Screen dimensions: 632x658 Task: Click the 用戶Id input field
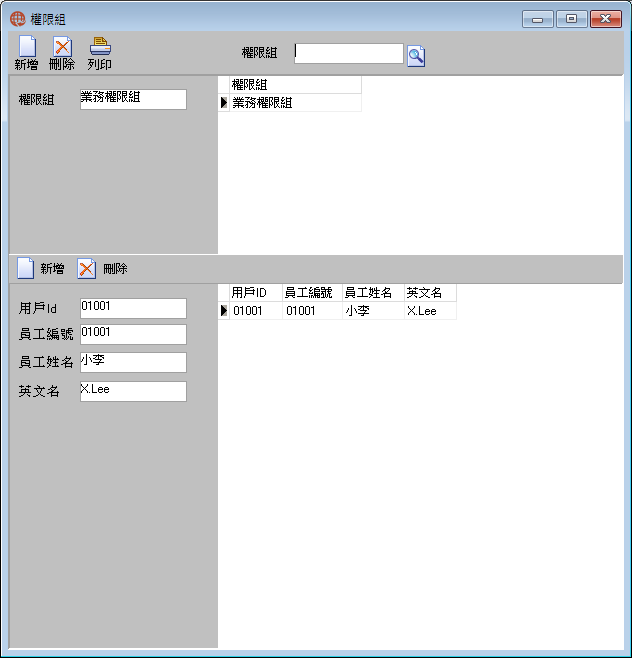(133, 308)
